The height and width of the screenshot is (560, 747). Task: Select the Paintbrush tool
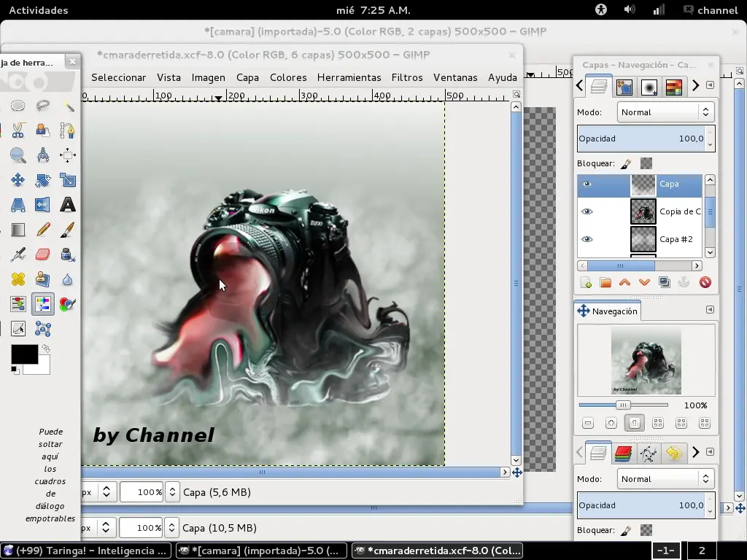[x=68, y=230]
